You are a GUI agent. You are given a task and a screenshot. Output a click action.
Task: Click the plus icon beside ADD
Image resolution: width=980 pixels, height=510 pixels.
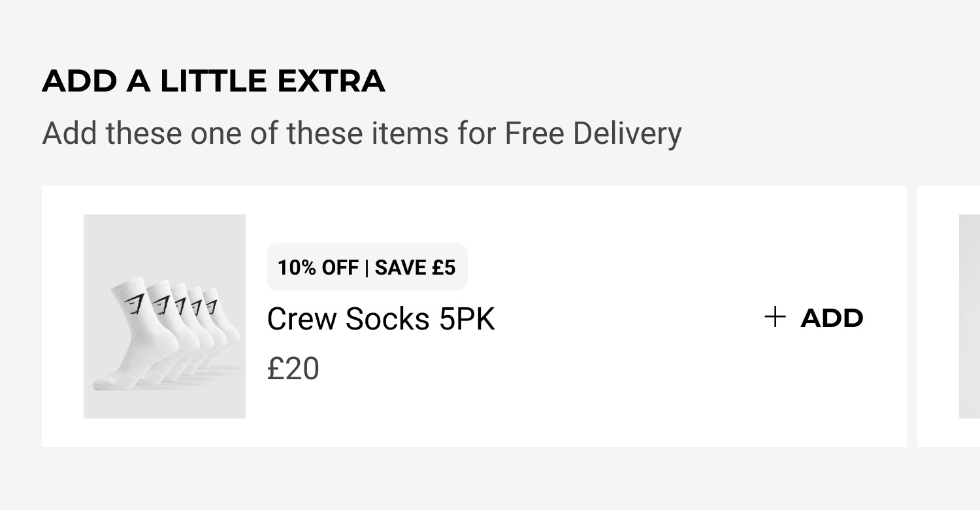[775, 318]
